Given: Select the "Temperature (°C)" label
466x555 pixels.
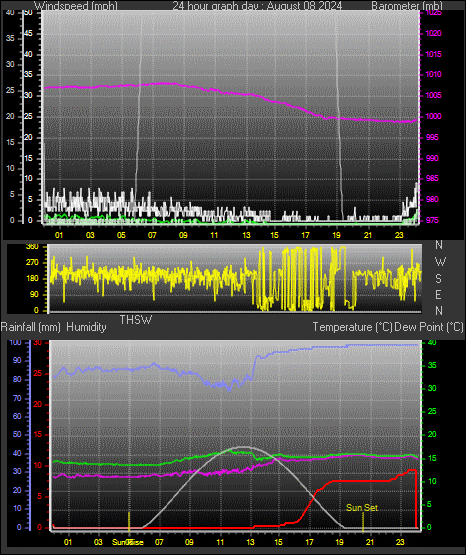Looking at the screenshot, I should (x=352, y=327).
